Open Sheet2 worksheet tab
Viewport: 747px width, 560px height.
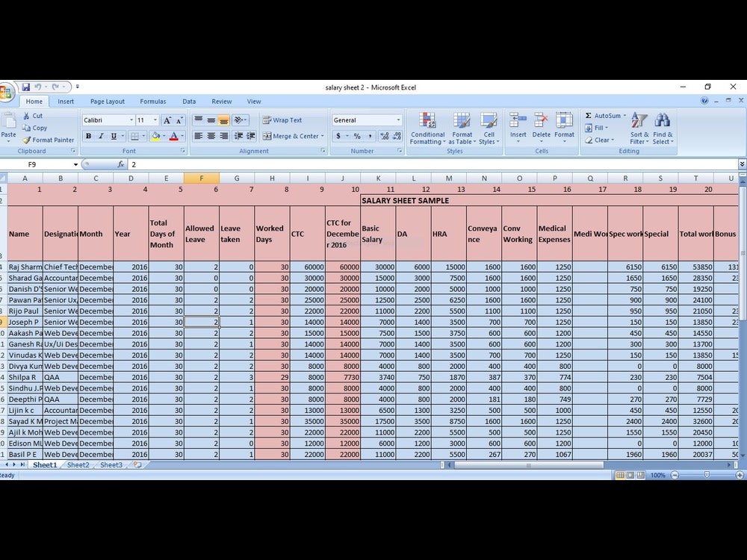point(78,464)
